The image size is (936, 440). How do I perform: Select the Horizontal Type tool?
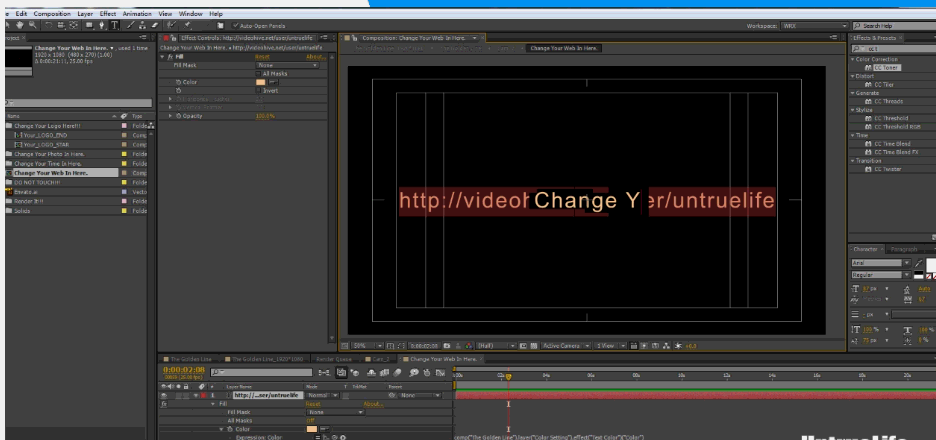[114, 25]
